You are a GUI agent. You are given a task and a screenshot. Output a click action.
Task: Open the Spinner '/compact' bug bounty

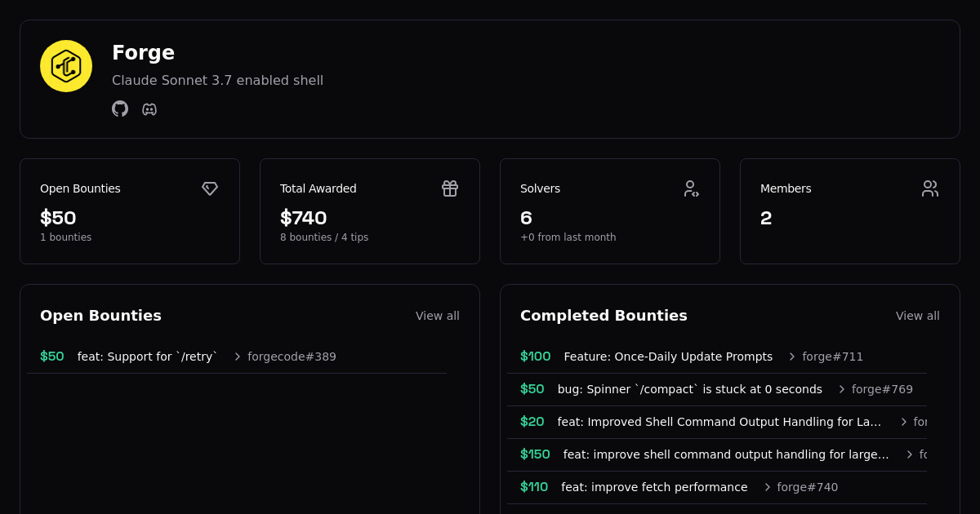689,389
